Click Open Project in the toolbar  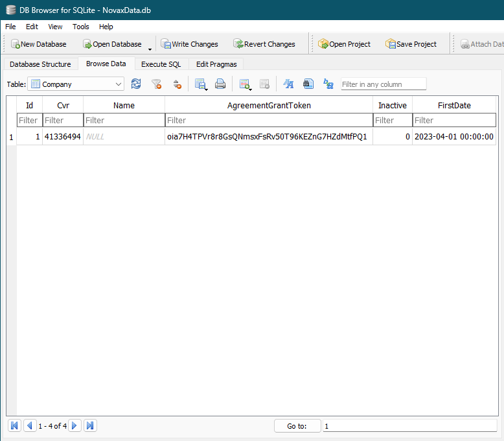(344, 44)
